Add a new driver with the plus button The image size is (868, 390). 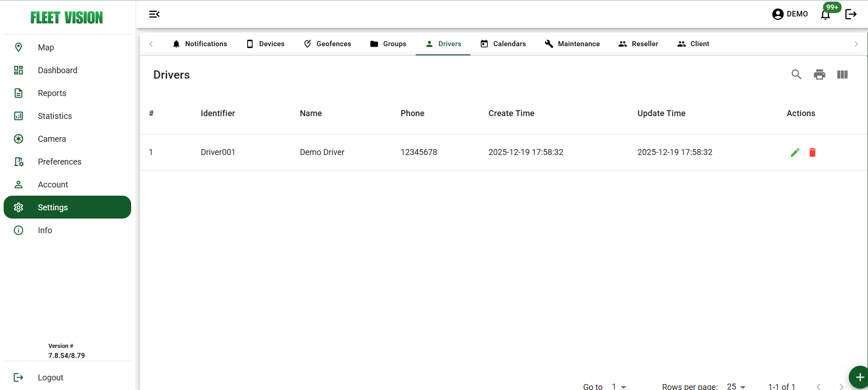[859, 377]
